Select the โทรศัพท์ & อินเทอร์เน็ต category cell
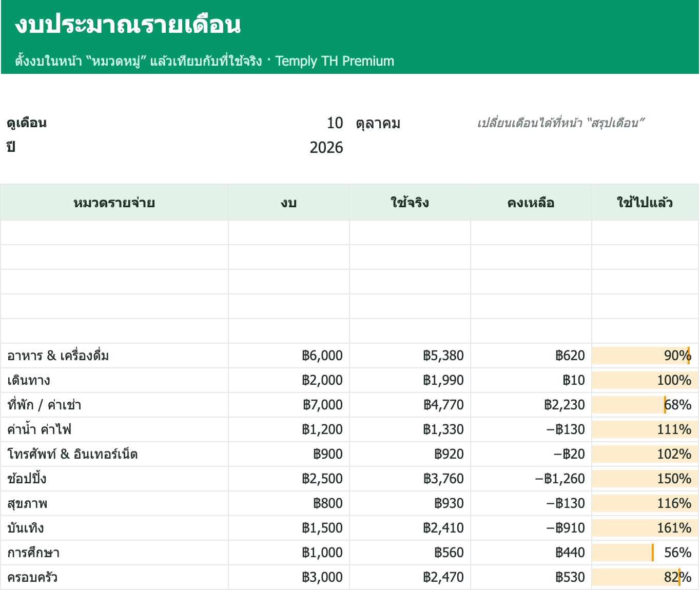The width and height of the screenshot is (700, 590). [114, 454]
